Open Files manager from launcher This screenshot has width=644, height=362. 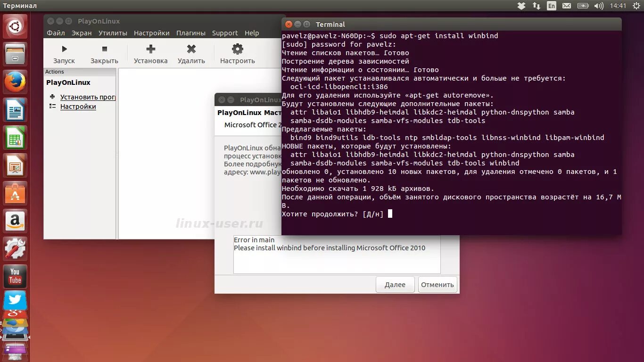click(x=15, y=54)
